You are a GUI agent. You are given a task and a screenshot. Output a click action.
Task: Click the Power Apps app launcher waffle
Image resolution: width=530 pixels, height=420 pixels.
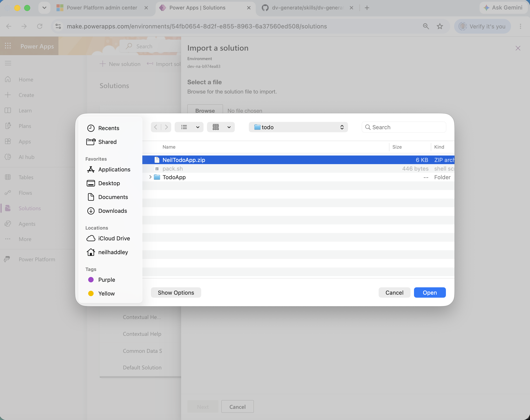pos(8,46)
